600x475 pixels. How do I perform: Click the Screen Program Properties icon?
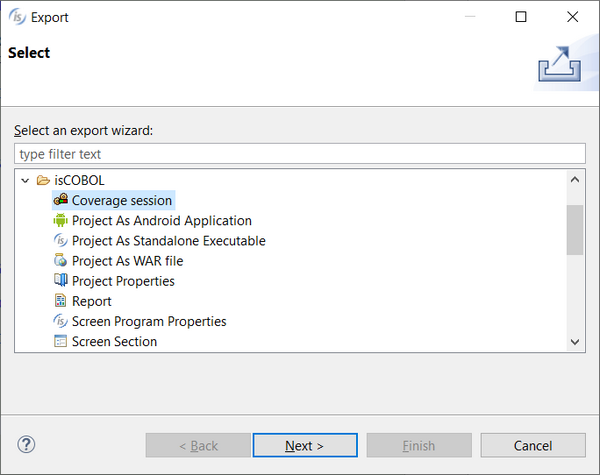click(60, 321)
